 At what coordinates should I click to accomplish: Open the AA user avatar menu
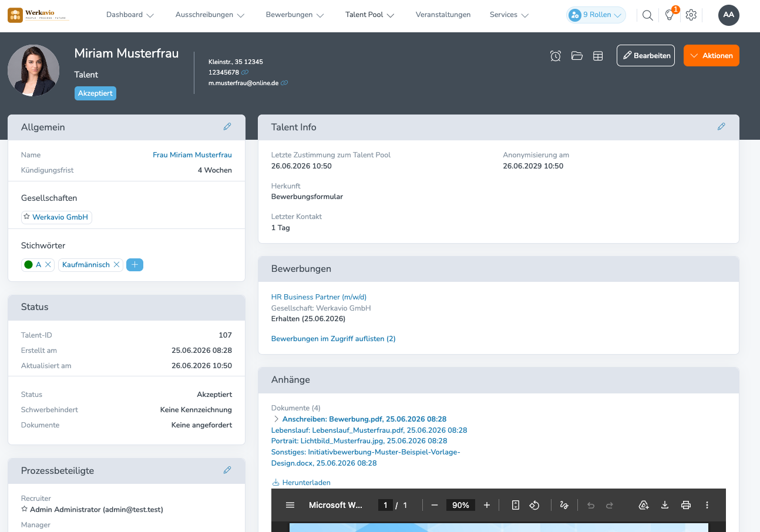(729, 15)
